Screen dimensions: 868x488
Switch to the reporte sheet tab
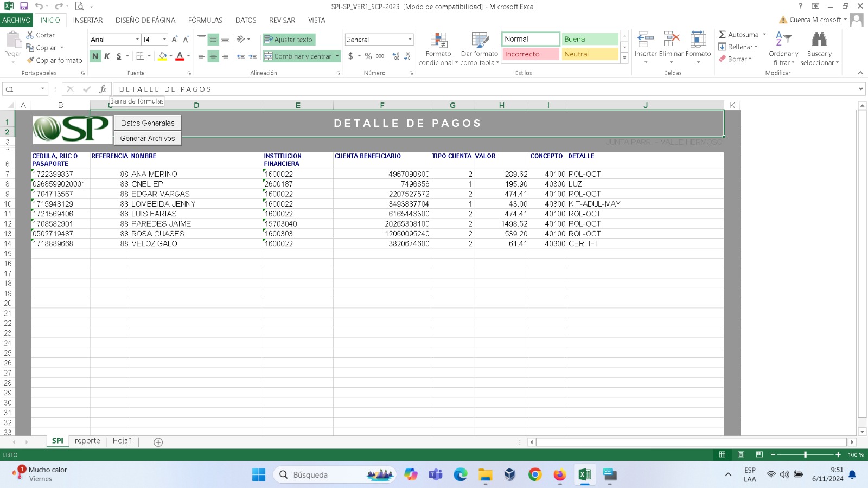[x=87, y=441]
